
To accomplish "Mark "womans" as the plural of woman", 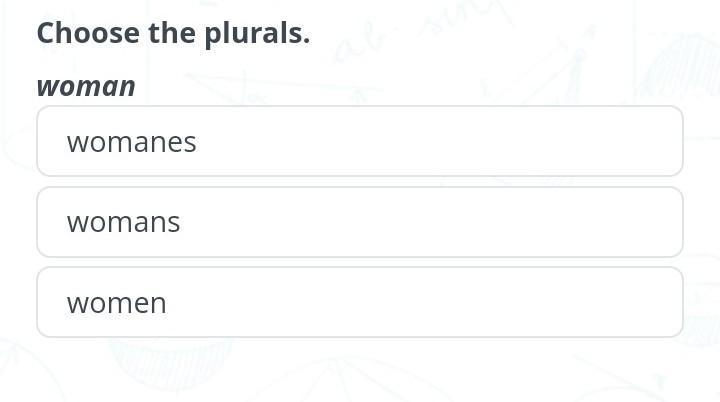I will 360,222.
